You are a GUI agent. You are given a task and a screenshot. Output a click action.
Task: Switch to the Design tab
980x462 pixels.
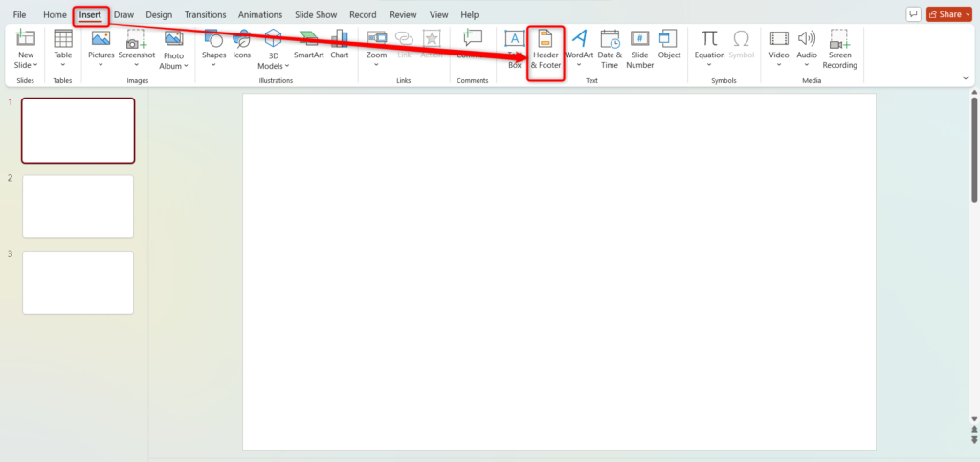click(x=159, y=15)
